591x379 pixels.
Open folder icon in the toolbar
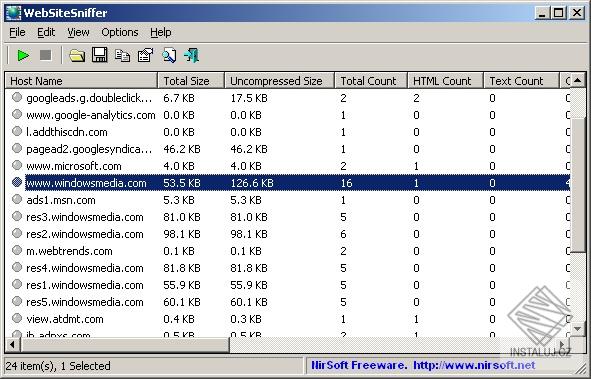point(77,56)
